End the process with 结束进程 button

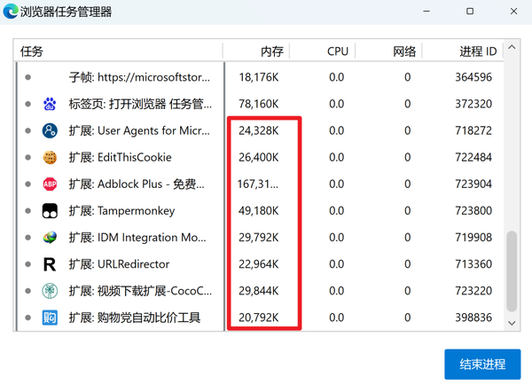click(482, 365)
